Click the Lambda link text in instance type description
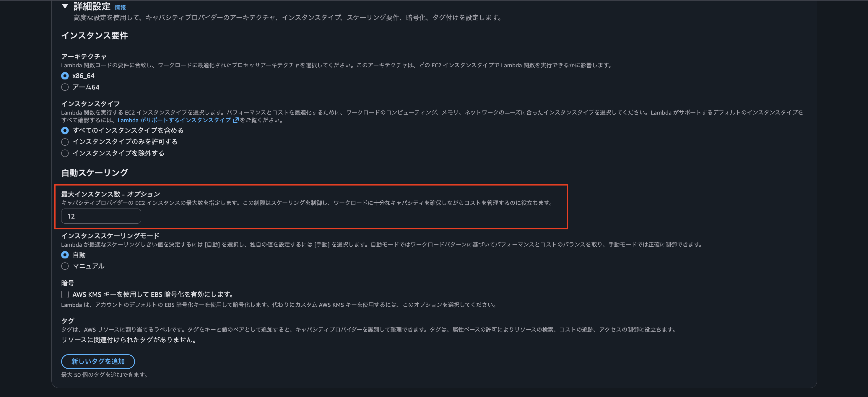 (x=128, y=120)
